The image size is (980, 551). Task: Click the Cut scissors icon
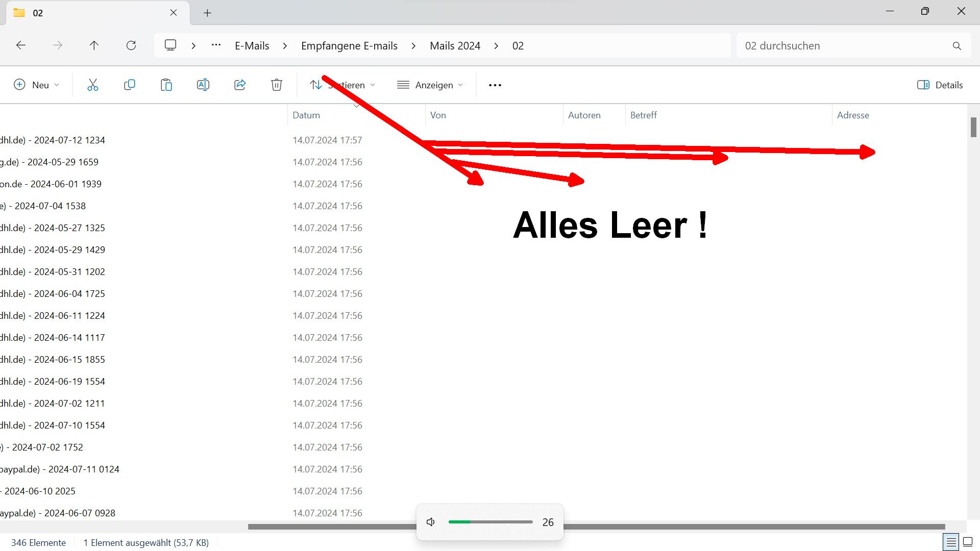[92, 85]
